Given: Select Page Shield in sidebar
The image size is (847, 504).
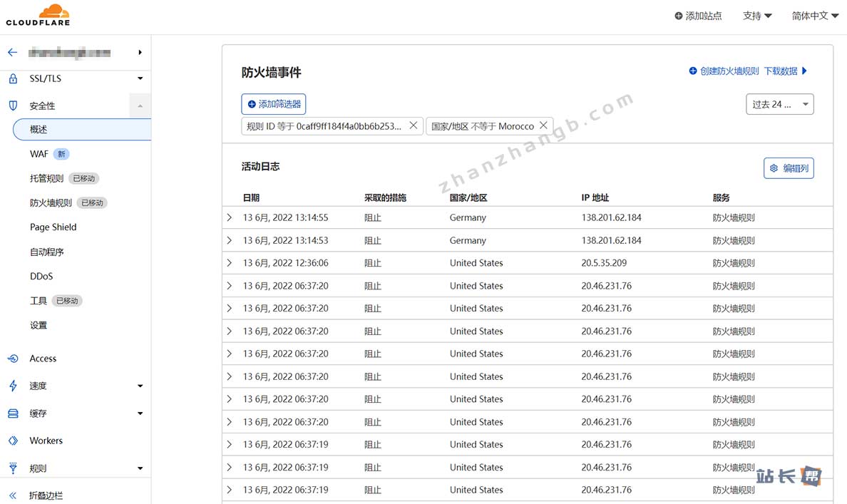Looking at the screenshot, I should (x=53, y=227).
